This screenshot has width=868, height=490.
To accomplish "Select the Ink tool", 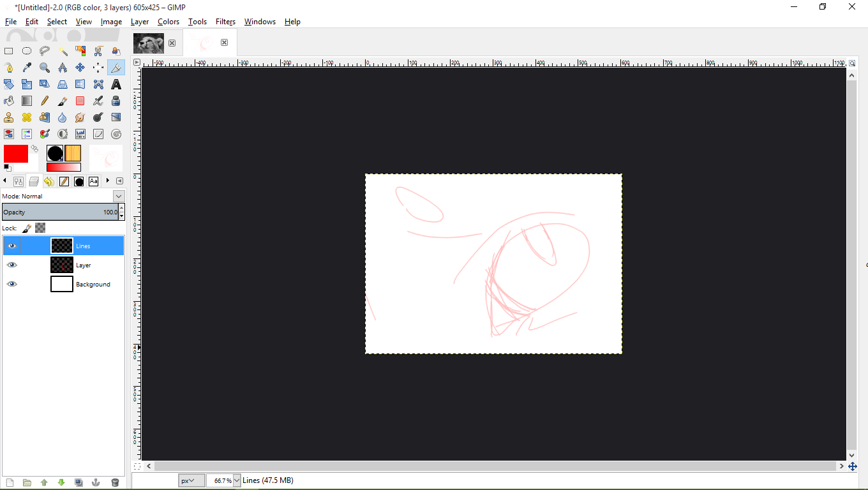I will (116, 101).
